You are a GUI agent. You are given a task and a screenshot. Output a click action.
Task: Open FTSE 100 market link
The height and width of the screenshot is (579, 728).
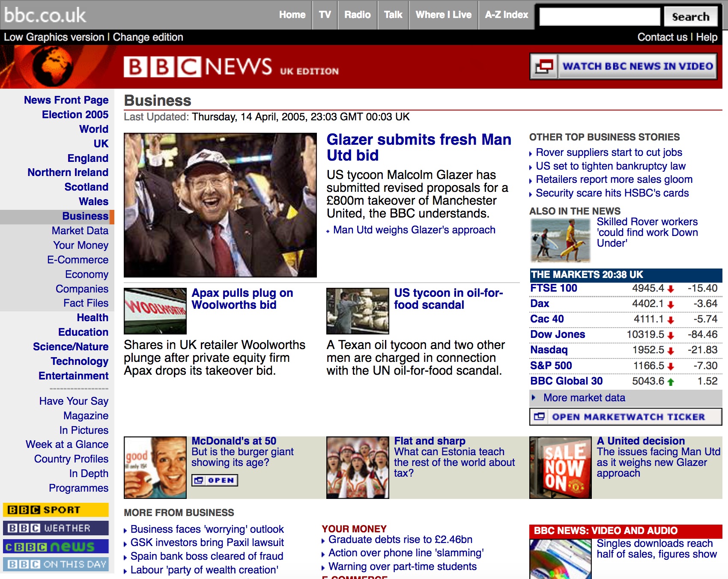554,288
